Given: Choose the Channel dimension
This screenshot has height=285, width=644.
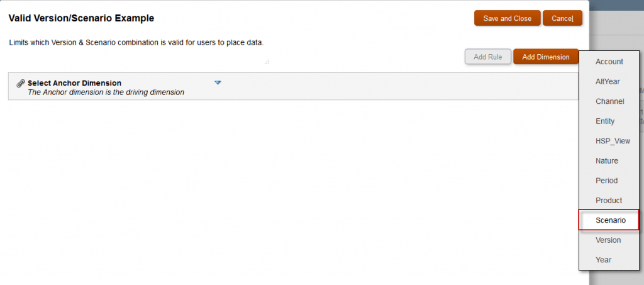Looking at the screenshot, I should tap(609, 101).
